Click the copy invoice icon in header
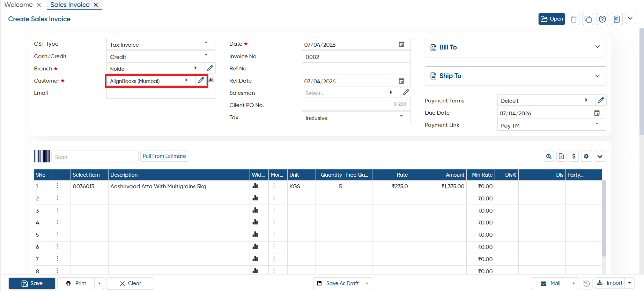Image resolution: width=644 pixels, height=291 pixels. point(588,19)
